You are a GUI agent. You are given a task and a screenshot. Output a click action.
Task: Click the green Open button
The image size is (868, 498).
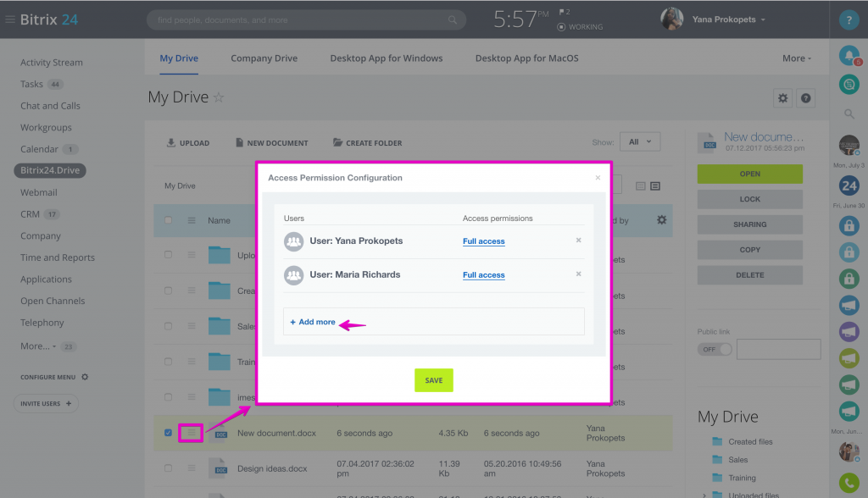coord(750,174)
